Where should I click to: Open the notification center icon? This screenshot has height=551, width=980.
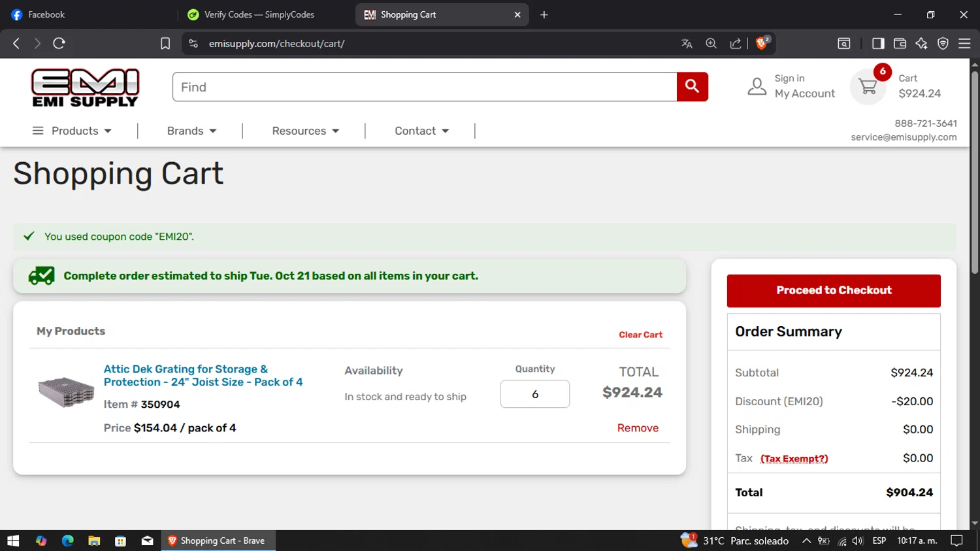pyautogui.click(x=956, y=541)
